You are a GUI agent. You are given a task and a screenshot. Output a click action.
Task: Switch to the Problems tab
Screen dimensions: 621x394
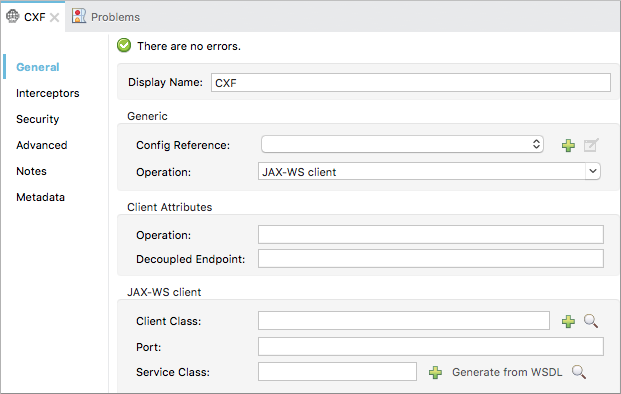pos(106,17)
